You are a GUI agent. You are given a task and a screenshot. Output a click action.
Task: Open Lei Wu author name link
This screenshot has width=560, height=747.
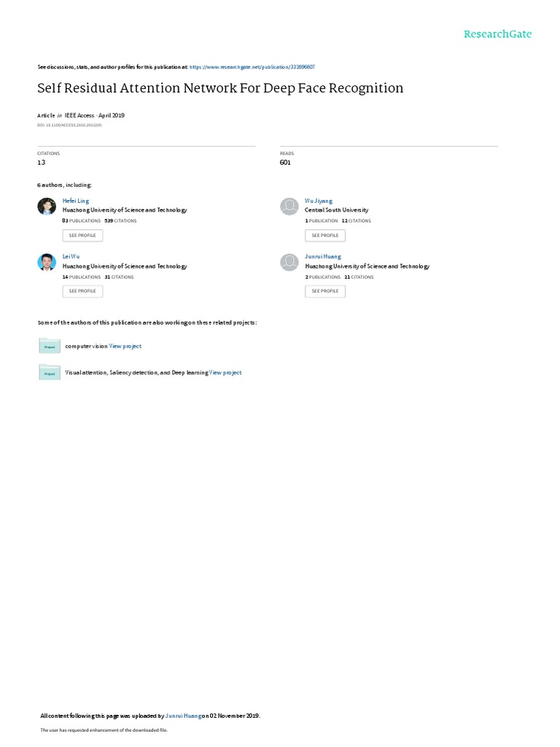71,256
